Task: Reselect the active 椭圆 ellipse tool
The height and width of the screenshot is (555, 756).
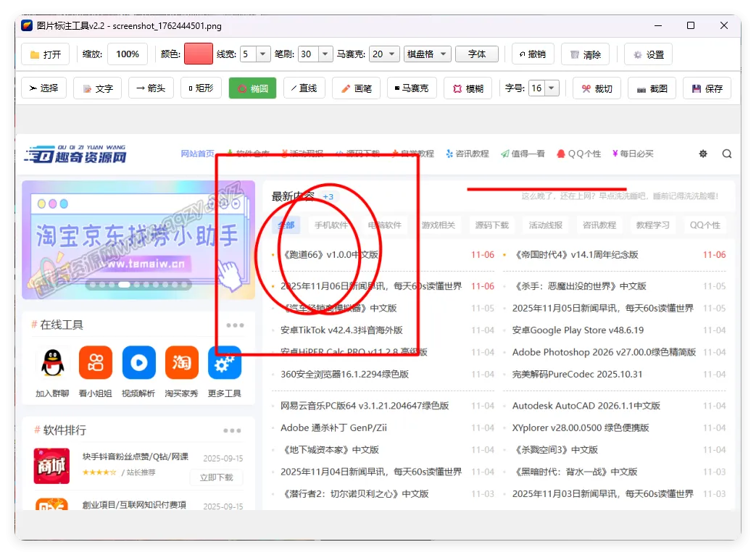Action: click(252, 88)
